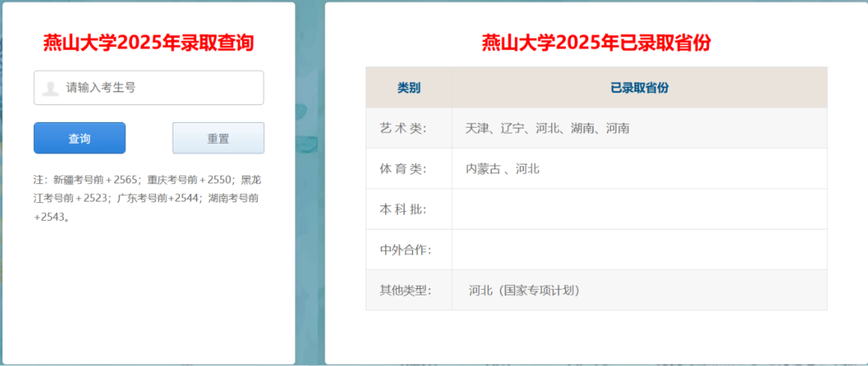The height and width of the screenshot is (366, 868).
Task: Click the 本科批 row label
Action: click(x=403, y=209)
